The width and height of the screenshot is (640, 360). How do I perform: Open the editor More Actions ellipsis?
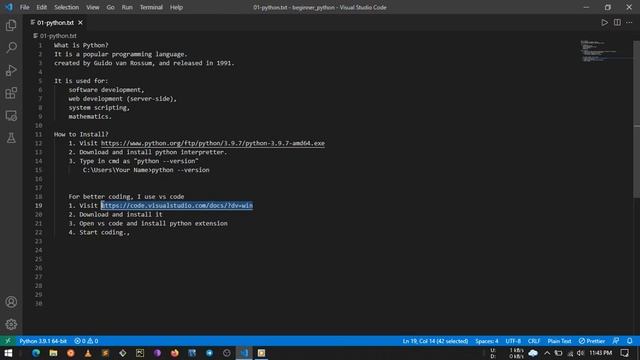click(x=629, y=23)
